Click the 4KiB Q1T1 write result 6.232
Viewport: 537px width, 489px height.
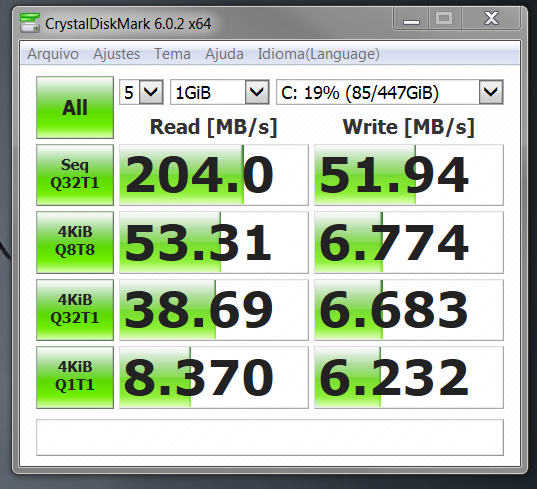[409, 377]
